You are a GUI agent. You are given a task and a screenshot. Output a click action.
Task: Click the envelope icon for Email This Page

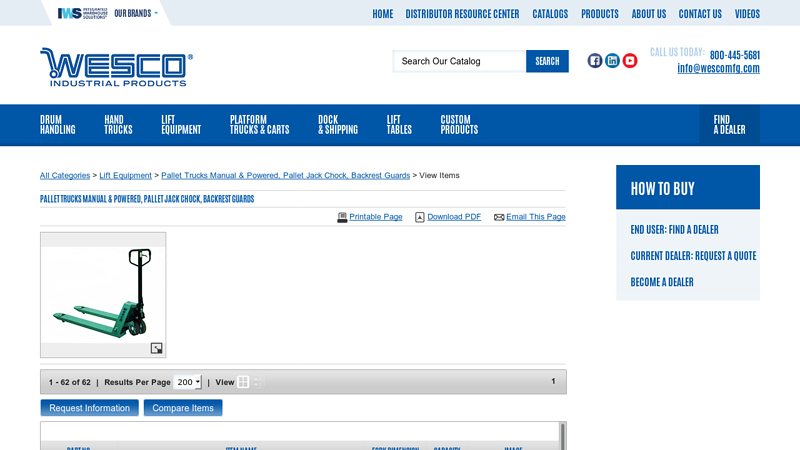[499, 217]
